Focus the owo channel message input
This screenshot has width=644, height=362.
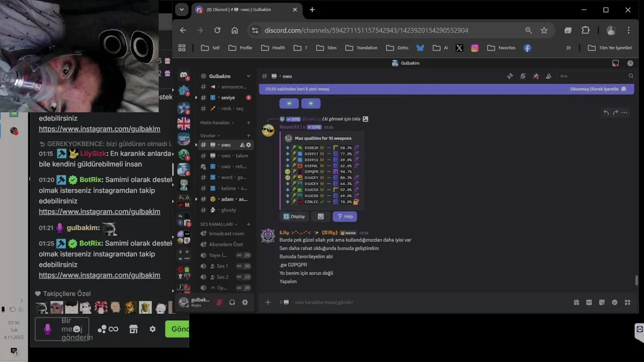423,302
